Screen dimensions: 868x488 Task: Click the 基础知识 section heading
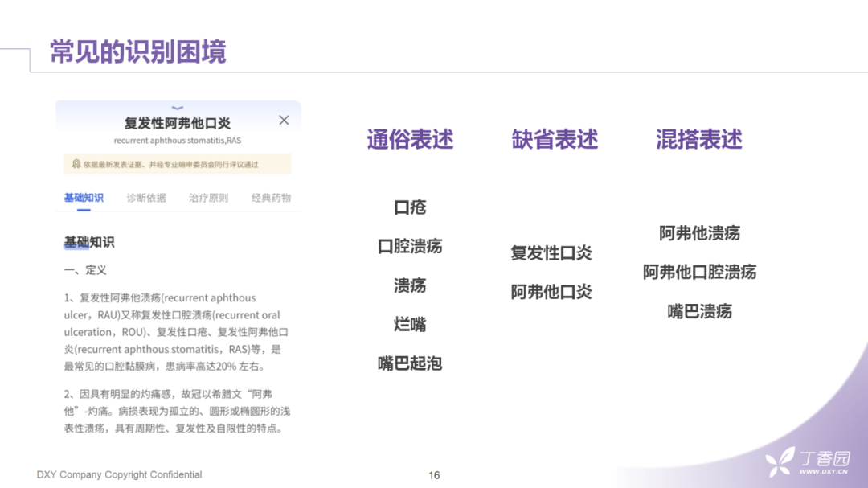89,242
